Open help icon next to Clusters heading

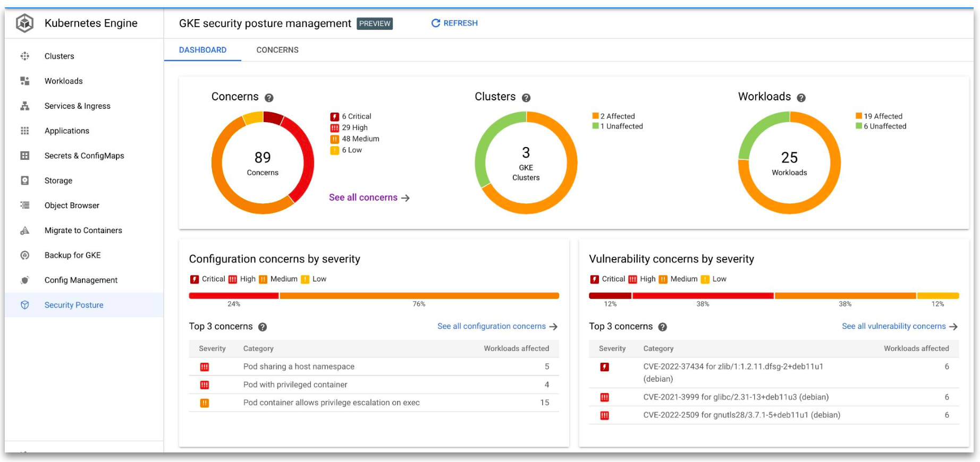pyautogui.click(x=526, y=98)
